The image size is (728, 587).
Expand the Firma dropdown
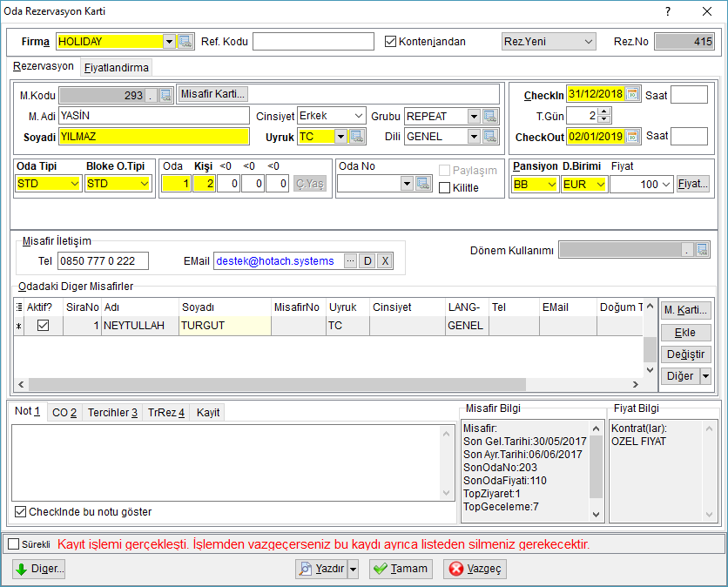169,41
